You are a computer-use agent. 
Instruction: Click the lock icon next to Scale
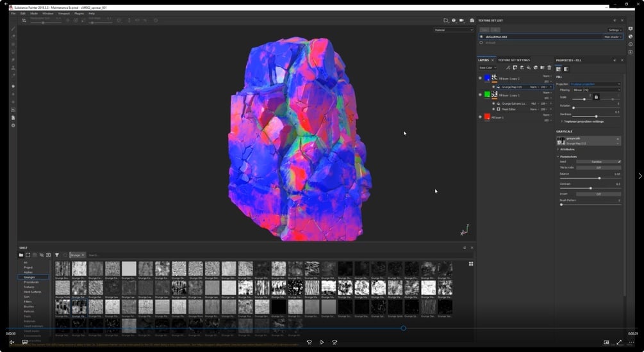click(x=596, y=97)
